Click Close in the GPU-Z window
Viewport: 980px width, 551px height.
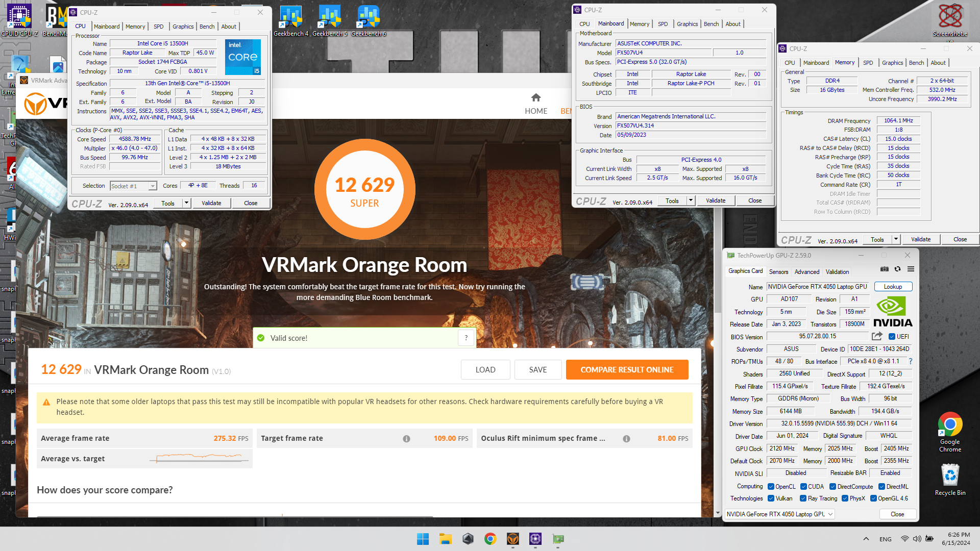(x=897, y=514)
